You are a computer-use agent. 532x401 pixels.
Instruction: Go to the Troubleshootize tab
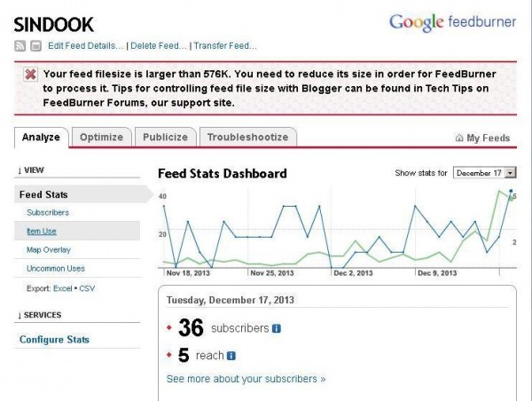coord(247,137)
